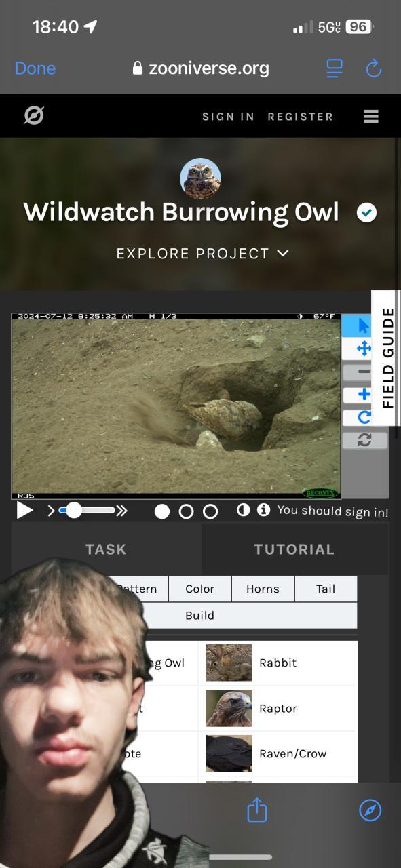The image size is (401, 868).
Task: Zoom out of the subject image
Action: click(364, 372)
